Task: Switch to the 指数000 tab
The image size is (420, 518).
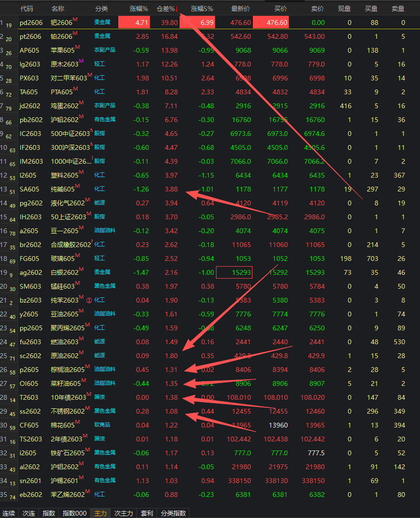Action: coord(74,513)
